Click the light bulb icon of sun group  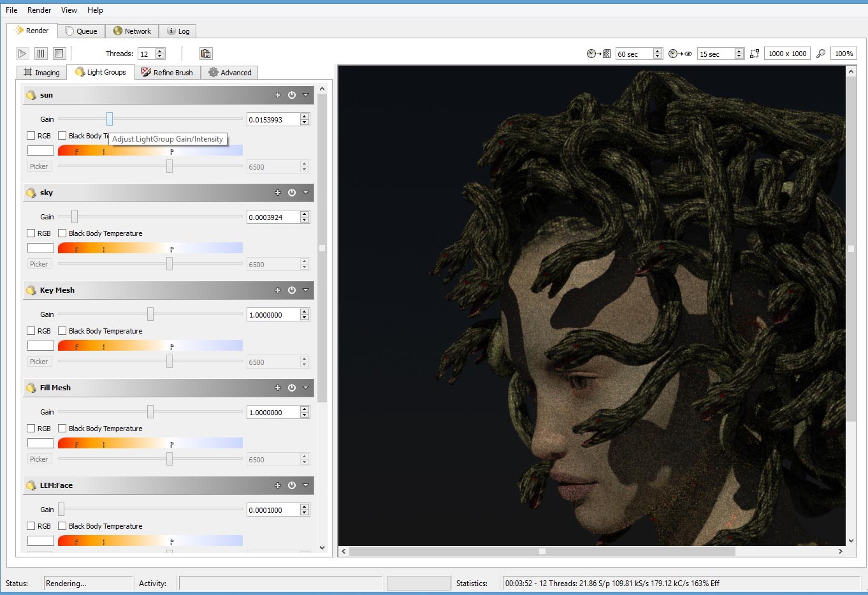(x=31, y=95)
